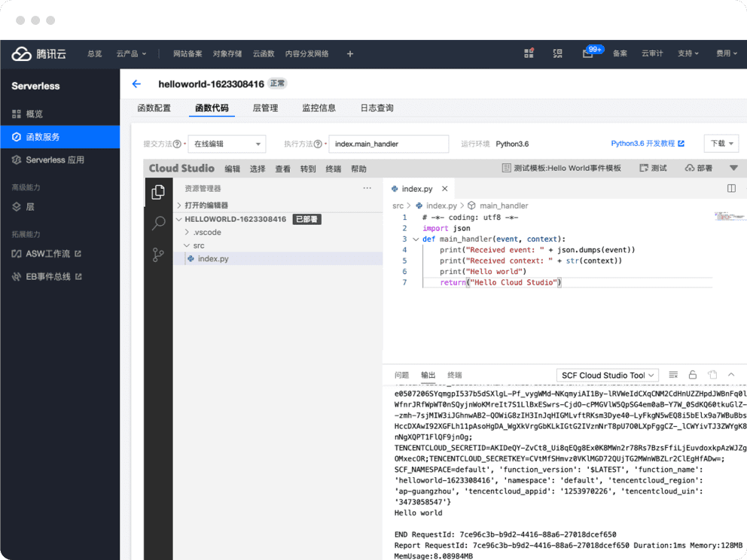Open the 下载 dropdown button
747x560 pixels.
(x=721, y=143)
